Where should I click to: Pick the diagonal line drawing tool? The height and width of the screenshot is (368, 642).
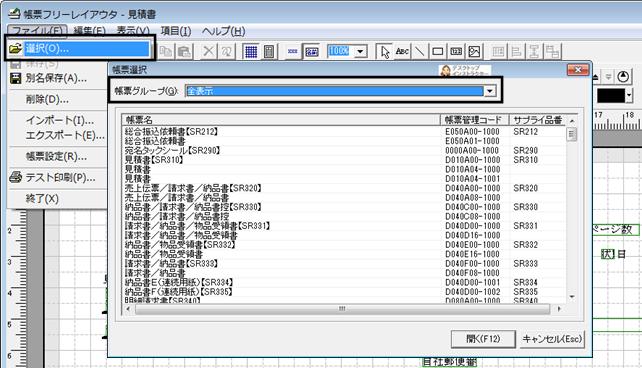coord(420,52)
